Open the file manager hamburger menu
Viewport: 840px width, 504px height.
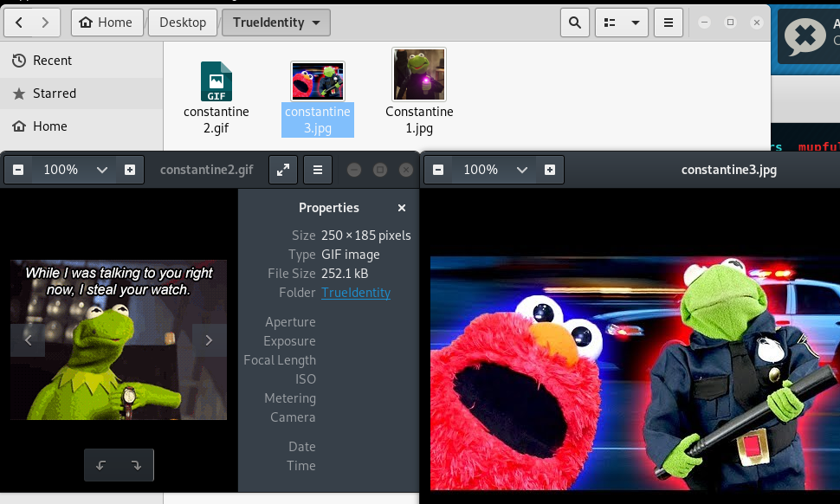(668, 23)
